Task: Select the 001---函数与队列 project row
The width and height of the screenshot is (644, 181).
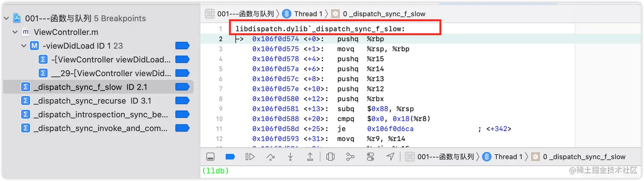Action: [x=98, y=18]
